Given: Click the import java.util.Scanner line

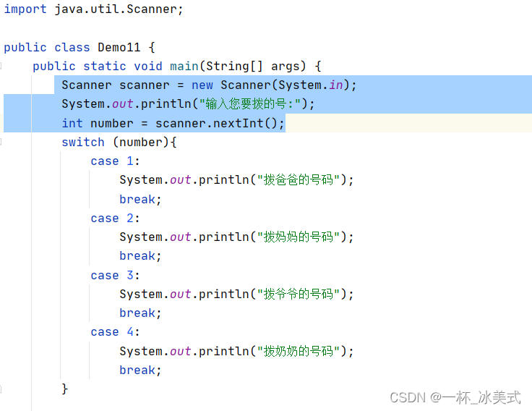Looking at the screenshot, I should click(93, 9).
